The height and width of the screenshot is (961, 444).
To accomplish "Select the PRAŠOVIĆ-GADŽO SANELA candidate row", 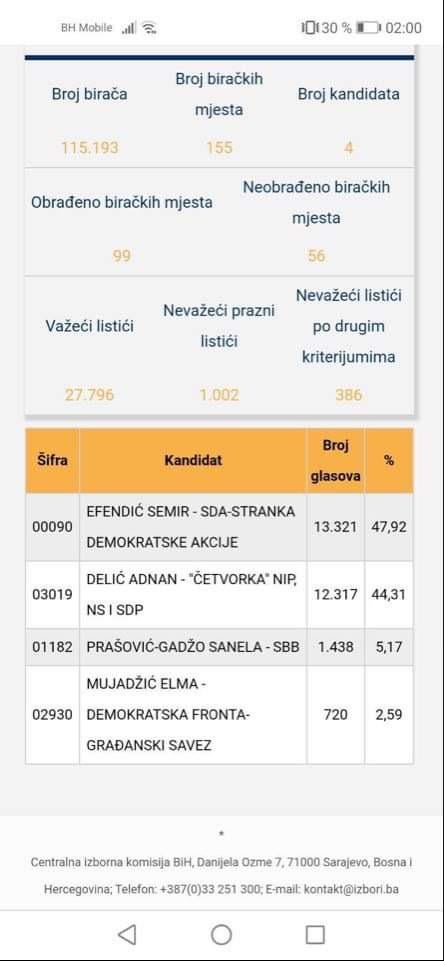I will [x=219, y=647].
